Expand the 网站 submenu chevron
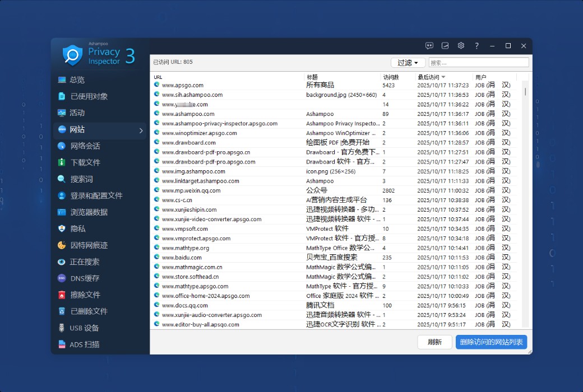 tap(141, 130)
